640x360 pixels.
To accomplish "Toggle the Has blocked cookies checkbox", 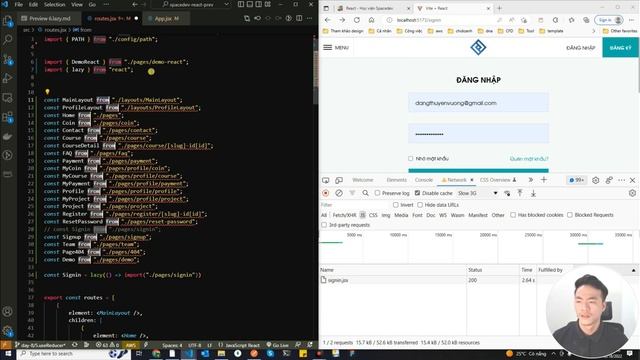I will click(x=513, y=215).
